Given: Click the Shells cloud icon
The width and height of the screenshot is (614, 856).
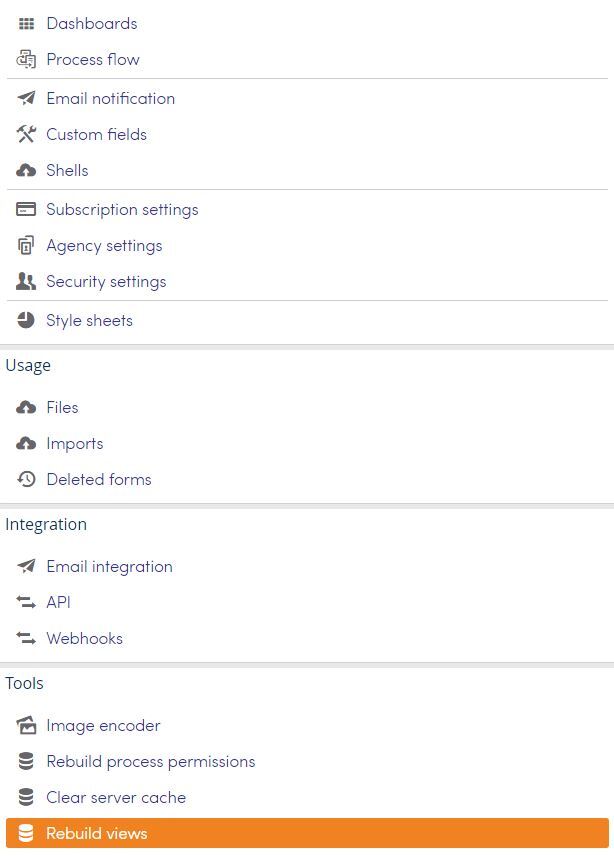Looking at the screenshot, I should [x=26, y=170].
